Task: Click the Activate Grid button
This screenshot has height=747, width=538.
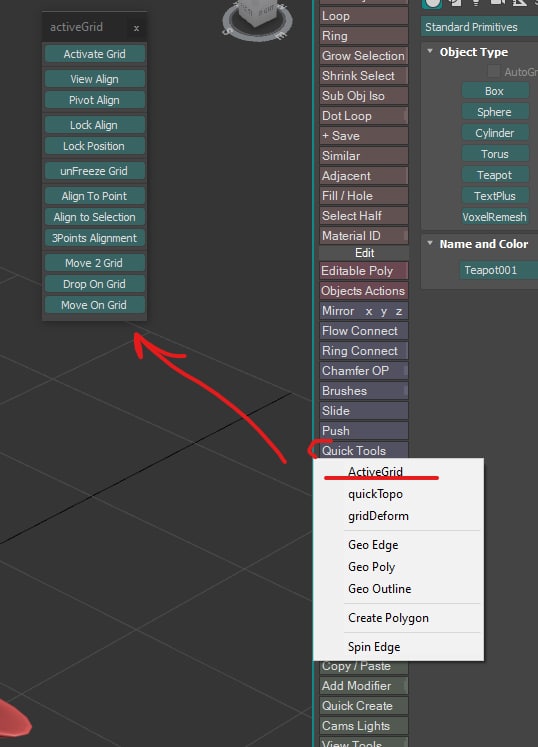Action: click(x=94, y=54)
